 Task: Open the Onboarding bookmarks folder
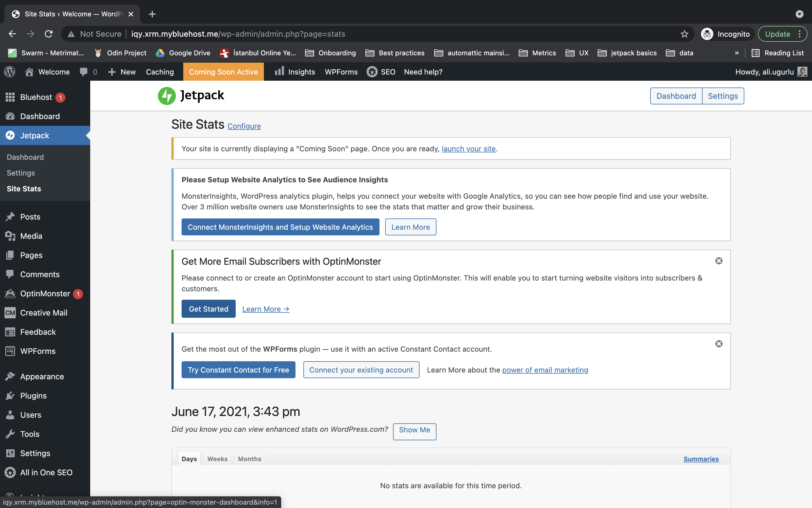tap(330, 53)
